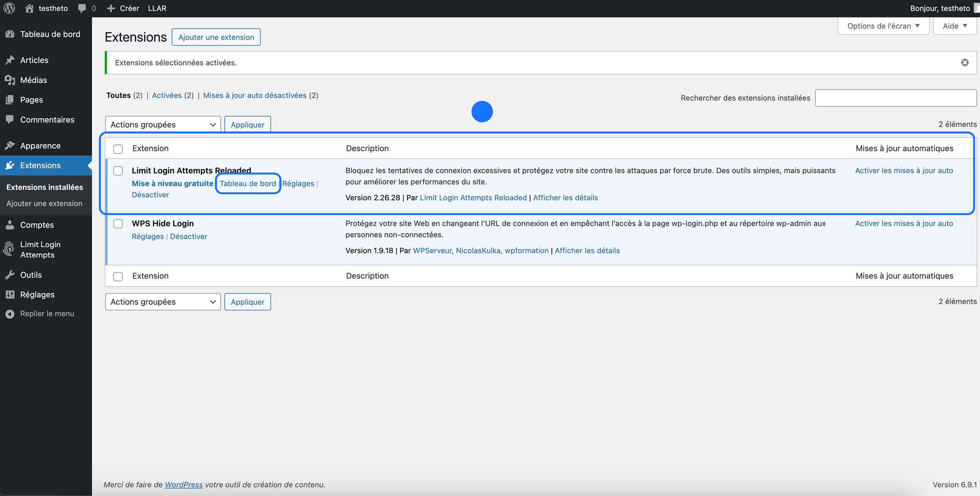Expand Options de l'écran panel
The width and height of the screenshot is (980, 496).
click(883, 25)
